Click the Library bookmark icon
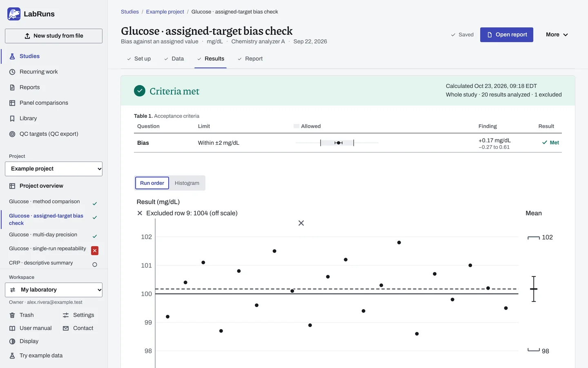Screen dimensions: 588x368 [x=12, y=119]
